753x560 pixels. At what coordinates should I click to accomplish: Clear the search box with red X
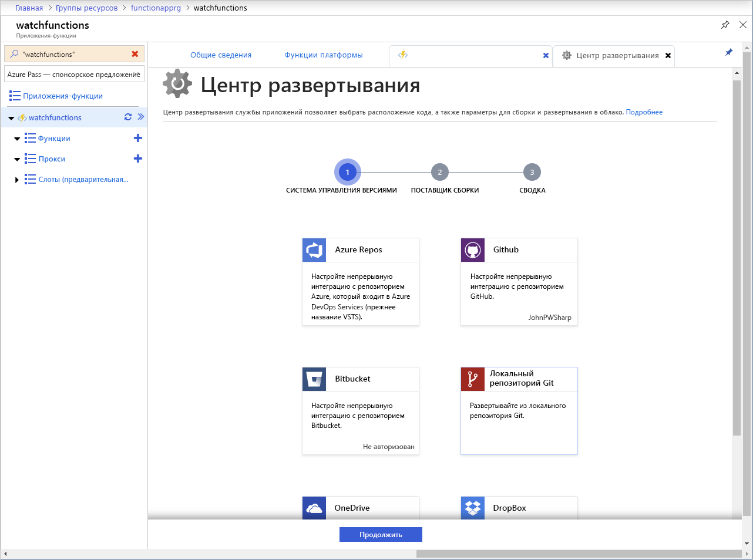point(135,54)
